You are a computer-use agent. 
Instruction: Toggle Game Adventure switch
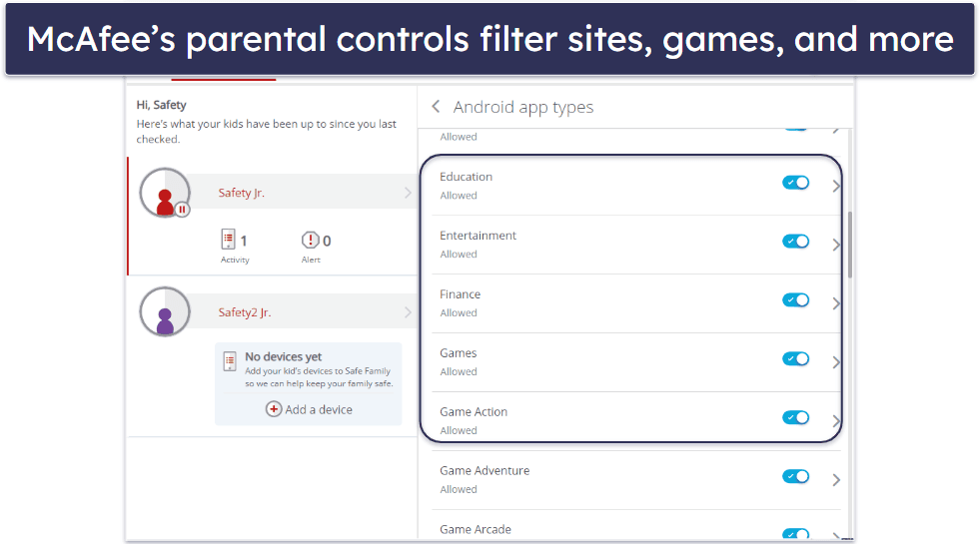[x=795, y=476]
